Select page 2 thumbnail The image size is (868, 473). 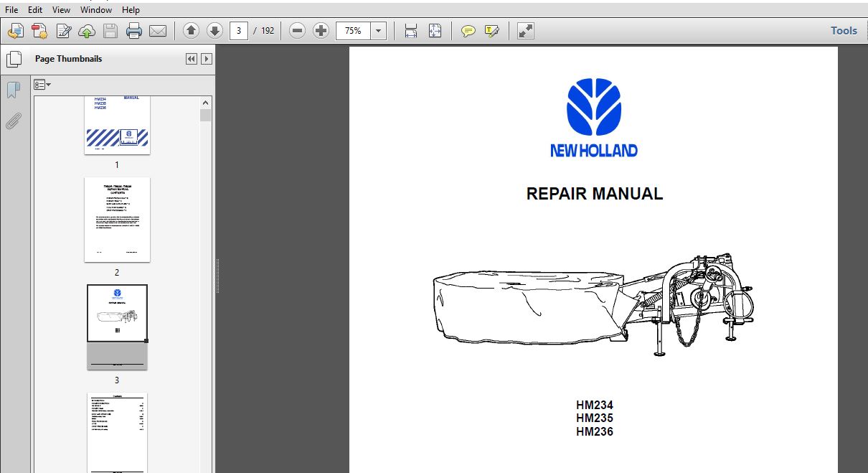(117, 220)
